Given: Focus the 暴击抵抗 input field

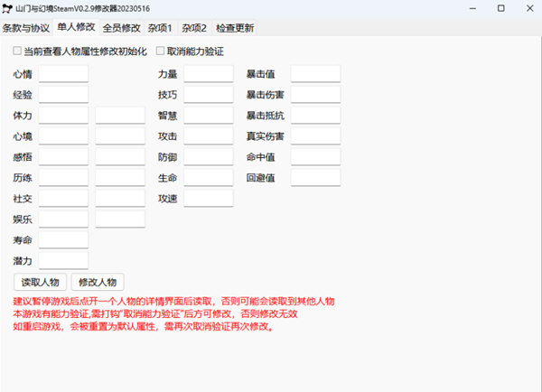Looking at the screenshot, I should click(x=316, y=115).
